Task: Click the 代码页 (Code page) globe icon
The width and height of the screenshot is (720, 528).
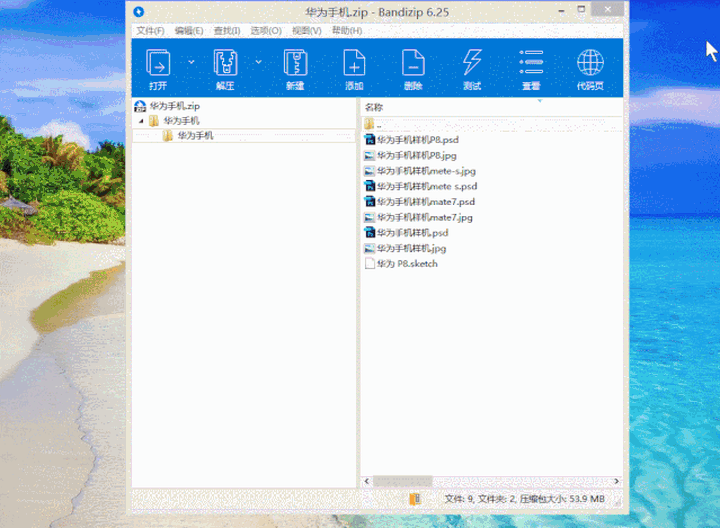Action: pos(590,62)
